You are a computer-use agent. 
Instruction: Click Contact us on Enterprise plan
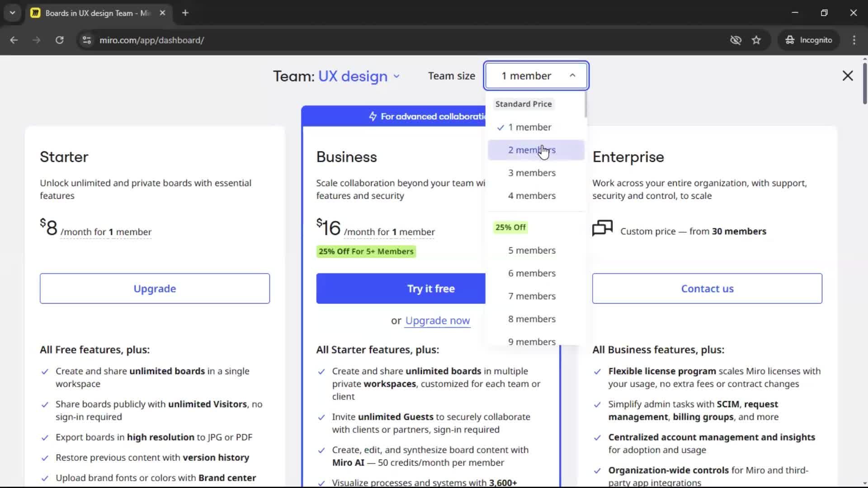(x=707, y=288)
